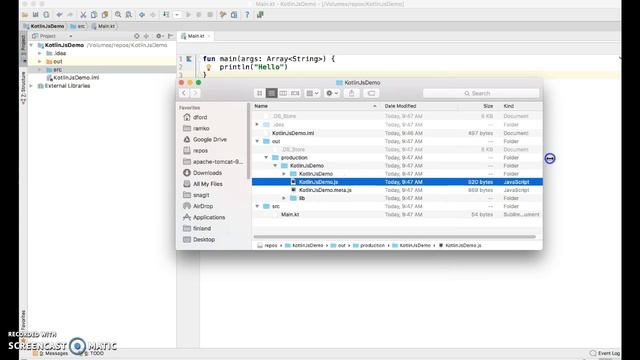The height and width of the screenshot is (360, 640).
Task: Click the Build project icon in toolbar
Action: 166,15
